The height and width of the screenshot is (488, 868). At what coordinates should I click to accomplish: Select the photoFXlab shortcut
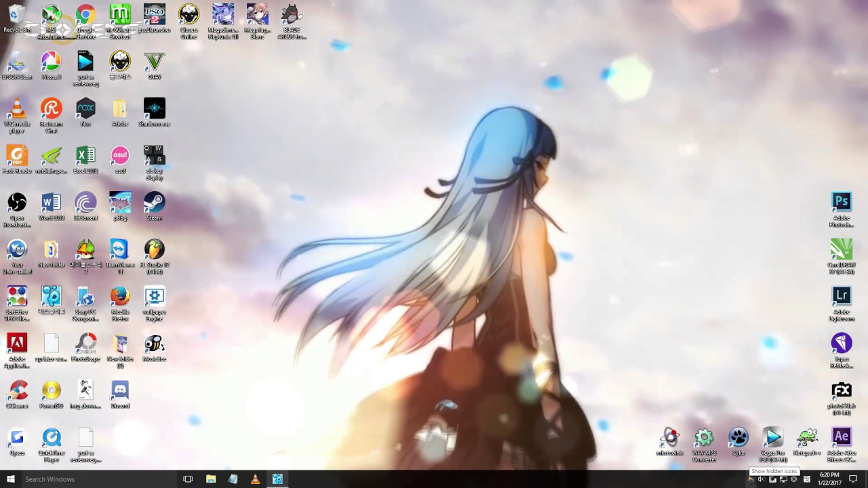point(842,397)
